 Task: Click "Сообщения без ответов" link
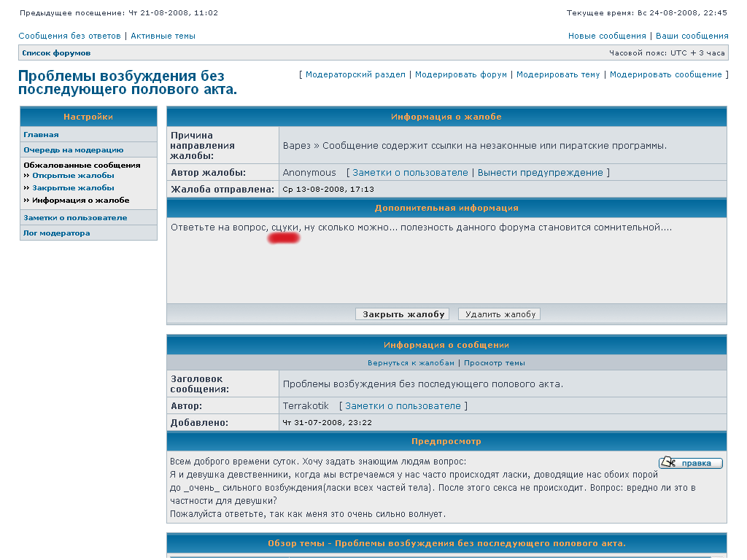coord(69,36)
